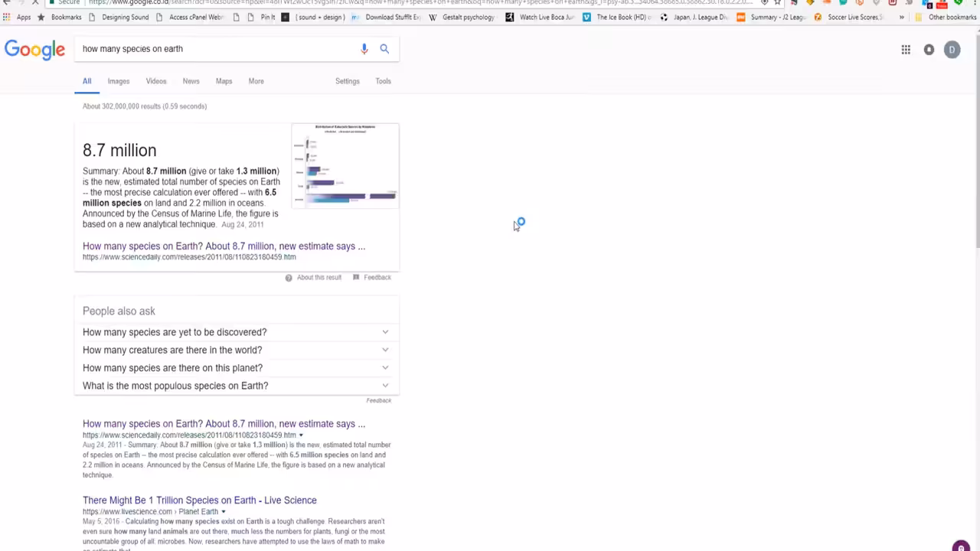980x551 pixels.
Task: Click 'About this result' text link
Action: 319,278
